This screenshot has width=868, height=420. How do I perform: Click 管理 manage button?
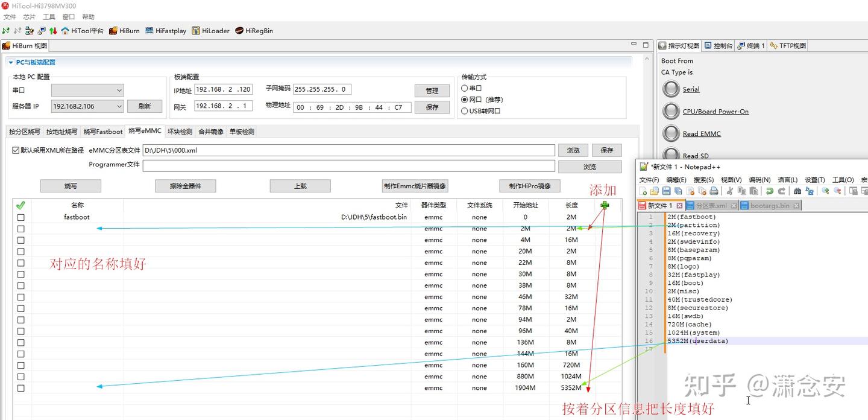coord(432,91)
